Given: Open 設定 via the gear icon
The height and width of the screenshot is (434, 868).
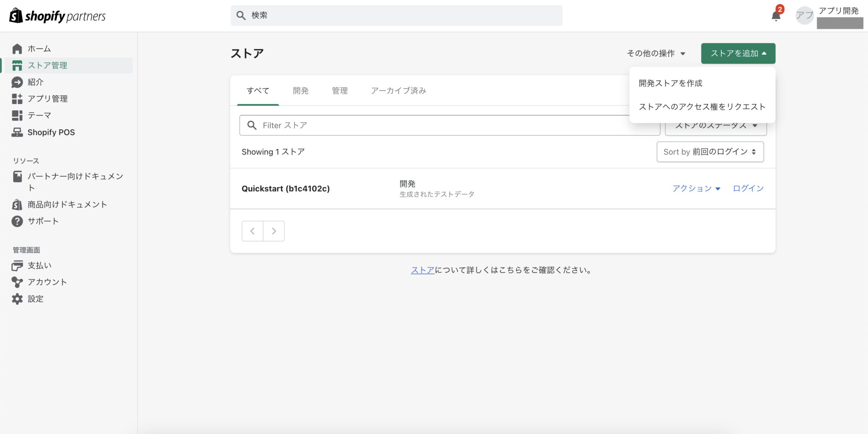Looking at the screenshot, I should 17,299.
